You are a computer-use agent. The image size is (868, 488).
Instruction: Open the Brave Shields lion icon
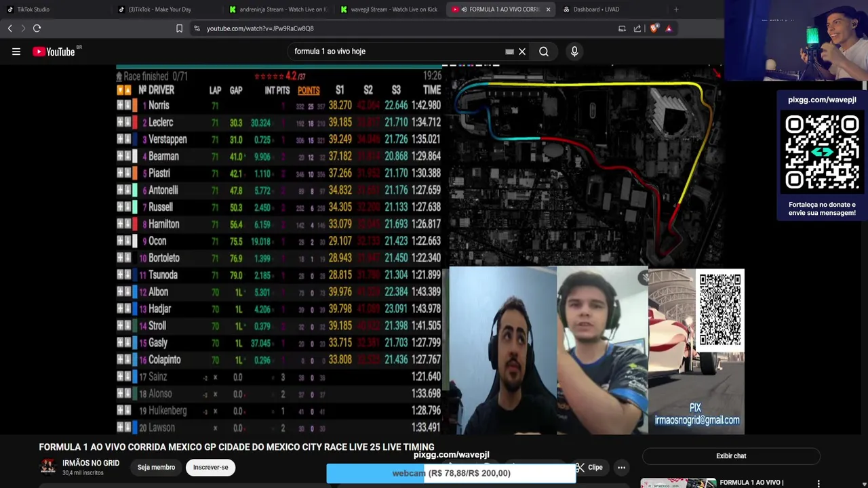tap(654, 28)
